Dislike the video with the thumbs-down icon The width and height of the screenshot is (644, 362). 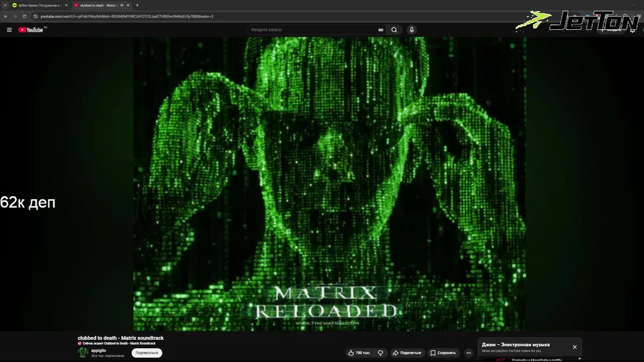click(x=380, y=353)
